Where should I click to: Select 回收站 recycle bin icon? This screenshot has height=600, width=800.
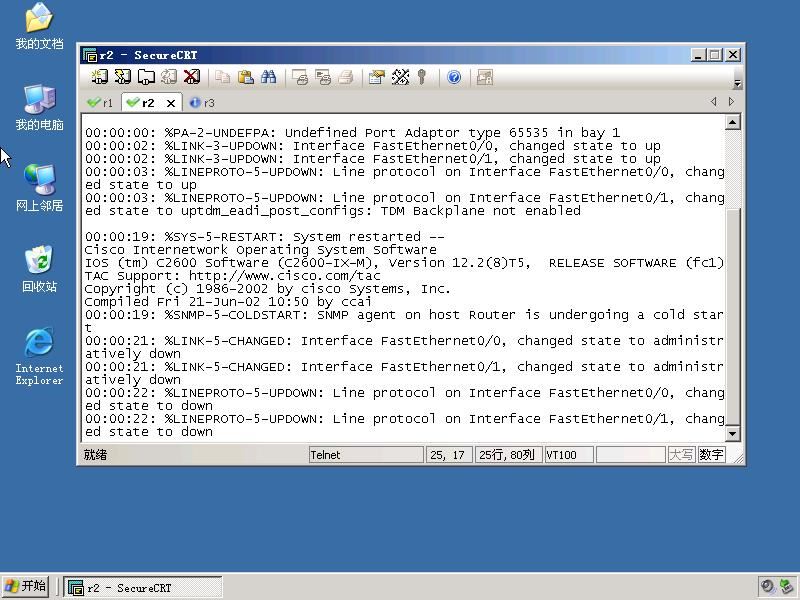(x=39, y=269)
